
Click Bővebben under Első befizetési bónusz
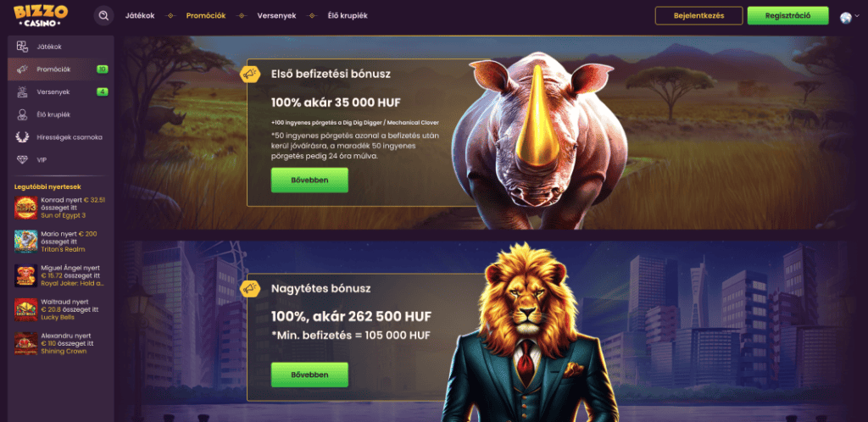(x=309, y=180)
